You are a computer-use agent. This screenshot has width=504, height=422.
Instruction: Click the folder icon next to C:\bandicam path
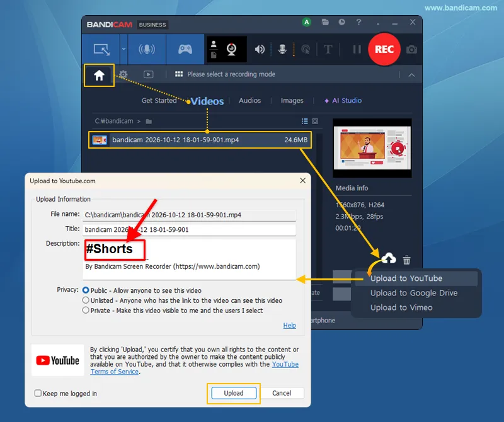point(149,122)
